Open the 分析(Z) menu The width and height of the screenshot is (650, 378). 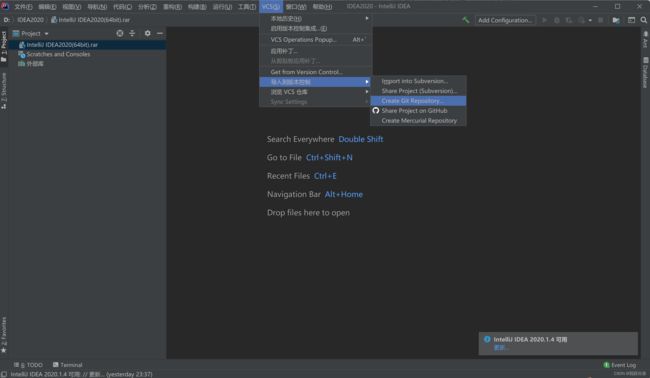(x=147, y=7)
